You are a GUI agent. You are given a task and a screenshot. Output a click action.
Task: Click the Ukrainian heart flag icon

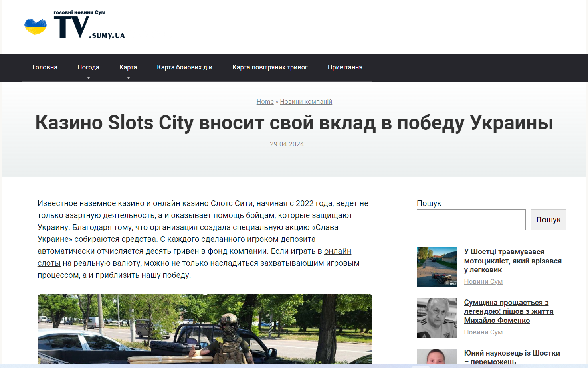pos(36,26)
